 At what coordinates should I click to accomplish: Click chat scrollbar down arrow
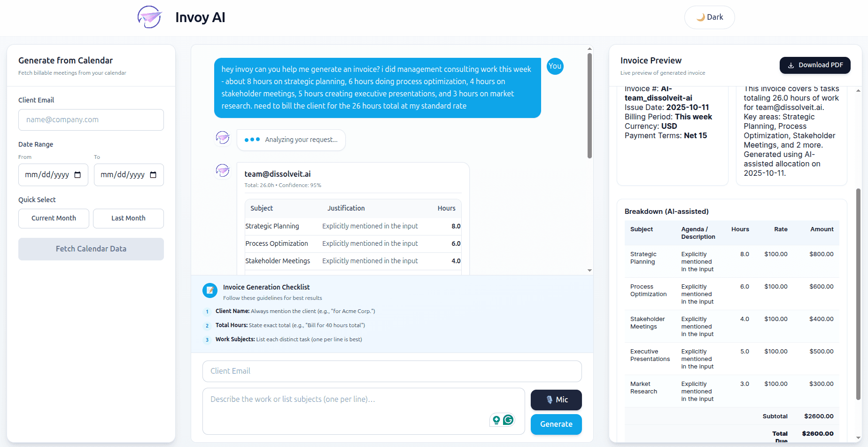click(589, 271)
